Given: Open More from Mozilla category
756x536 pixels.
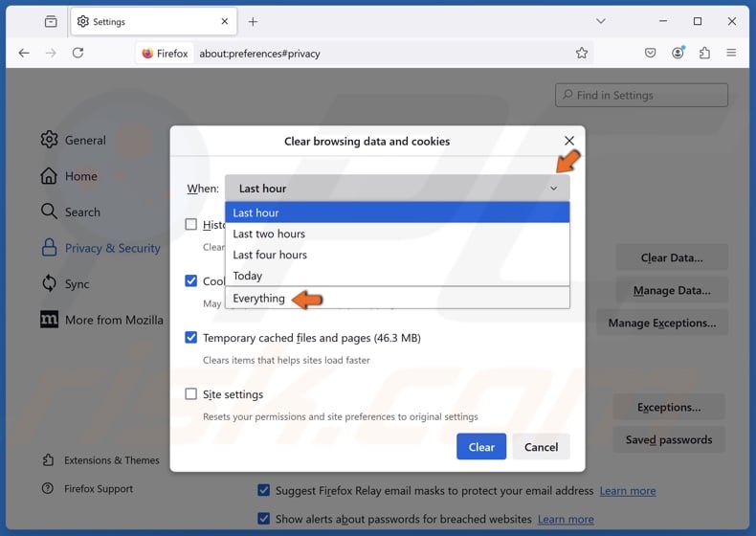Looking at the screenshot, I should [101, 320].
